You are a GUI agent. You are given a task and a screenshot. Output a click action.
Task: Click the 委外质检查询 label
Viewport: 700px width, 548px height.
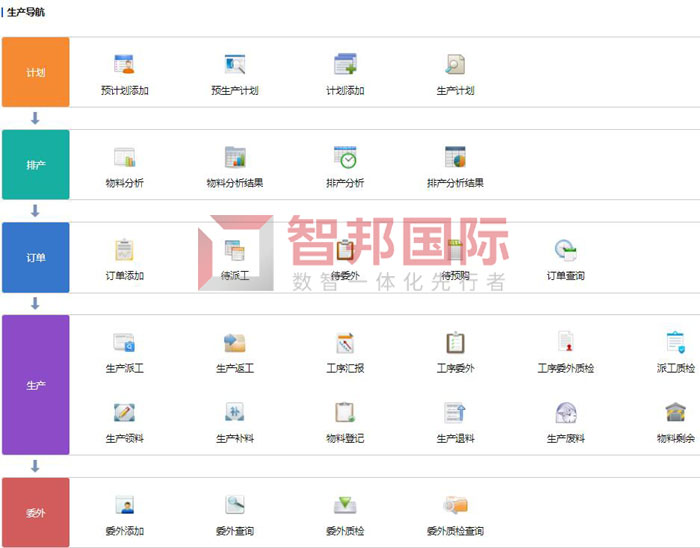coord(455,531)
